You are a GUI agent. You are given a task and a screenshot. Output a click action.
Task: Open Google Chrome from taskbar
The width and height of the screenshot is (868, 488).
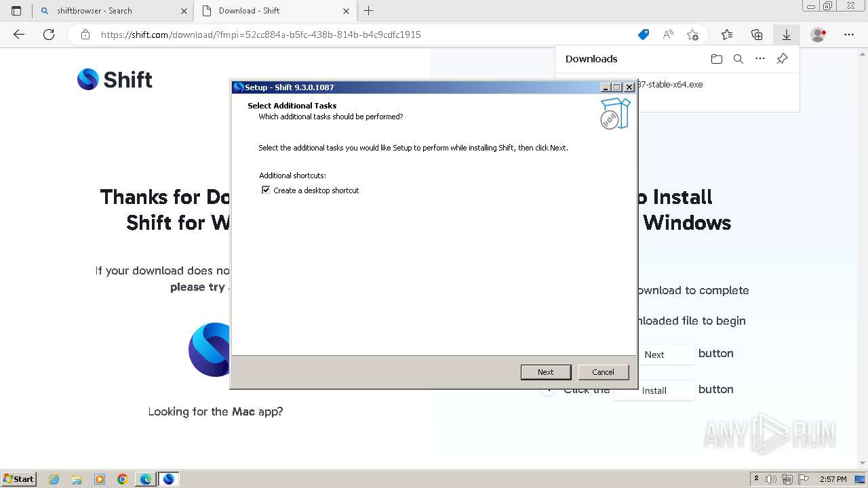pos(123,479)
